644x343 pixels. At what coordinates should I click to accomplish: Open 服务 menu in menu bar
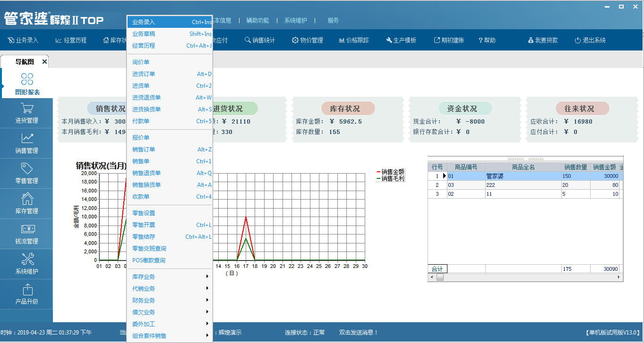pos(333,21)
